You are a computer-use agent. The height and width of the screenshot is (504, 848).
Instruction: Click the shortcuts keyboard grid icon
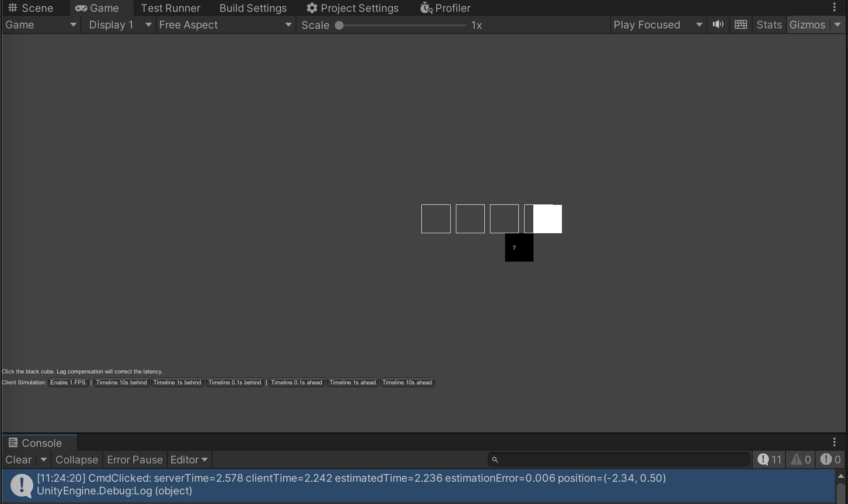[740, 24]
